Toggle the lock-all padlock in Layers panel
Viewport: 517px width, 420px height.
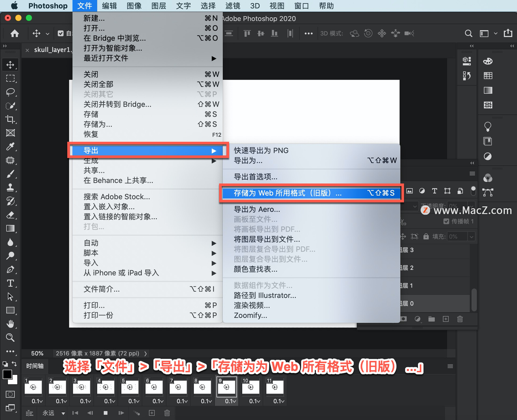click(x=426, y=237)
